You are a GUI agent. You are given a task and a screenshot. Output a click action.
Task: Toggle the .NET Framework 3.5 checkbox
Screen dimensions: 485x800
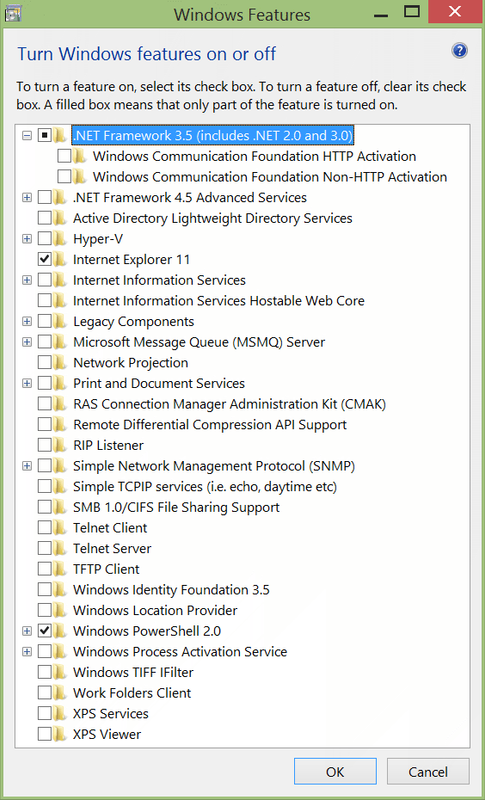click(x=44, y=135)
